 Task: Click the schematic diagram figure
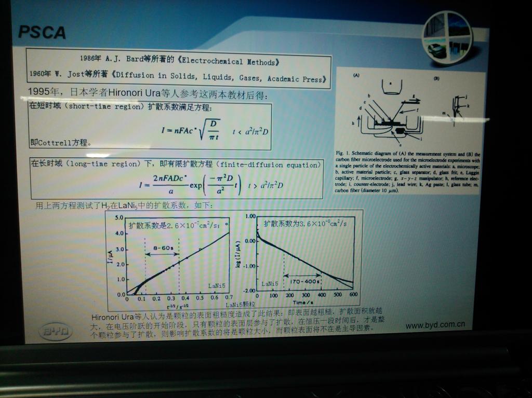(x=410, y=108)
